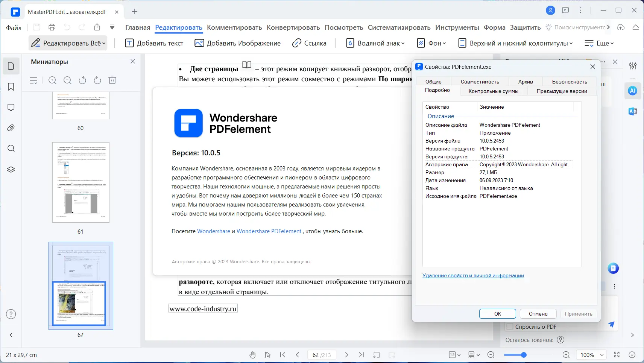Open the Comments panel in the sidebar
This screenshot has width=644, height=363.
coord(11,107)
